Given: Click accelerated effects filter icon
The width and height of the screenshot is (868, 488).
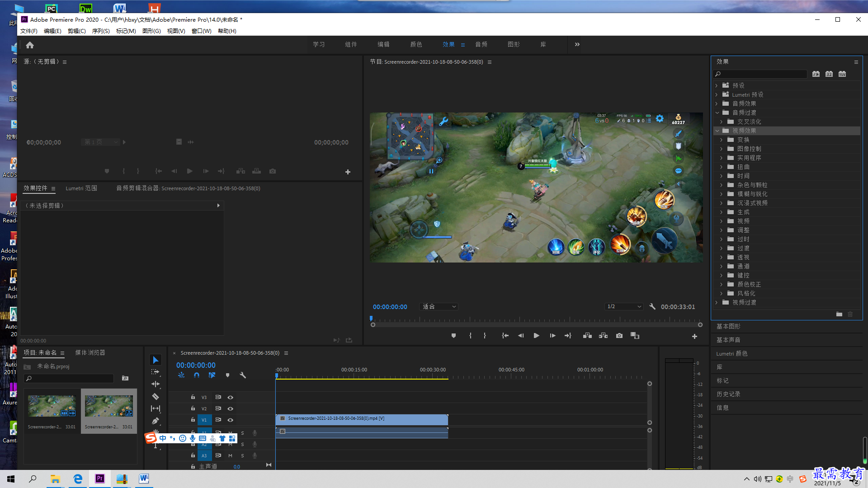Looking at the screenshot, I should pyautogui.click(x=816, y=74).
